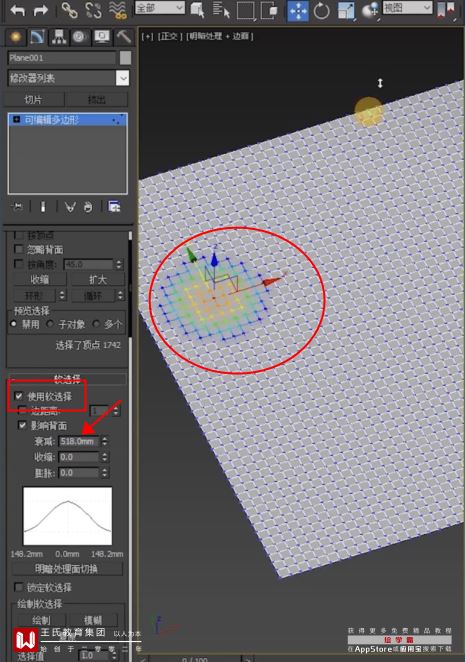465x662 pixels.
Task: Click the object color swatch beside Plane001
Action: coord(125,58)
